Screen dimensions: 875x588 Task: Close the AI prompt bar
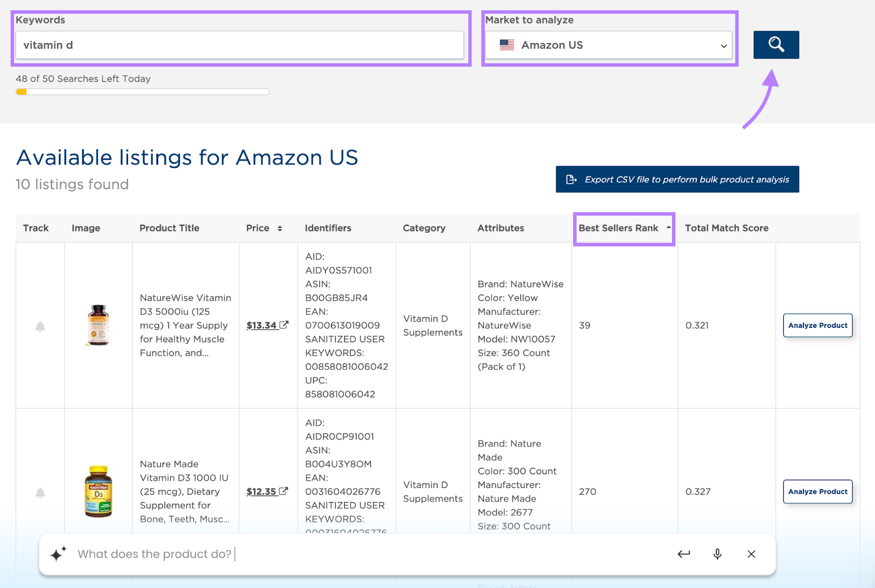click(751, 554)
